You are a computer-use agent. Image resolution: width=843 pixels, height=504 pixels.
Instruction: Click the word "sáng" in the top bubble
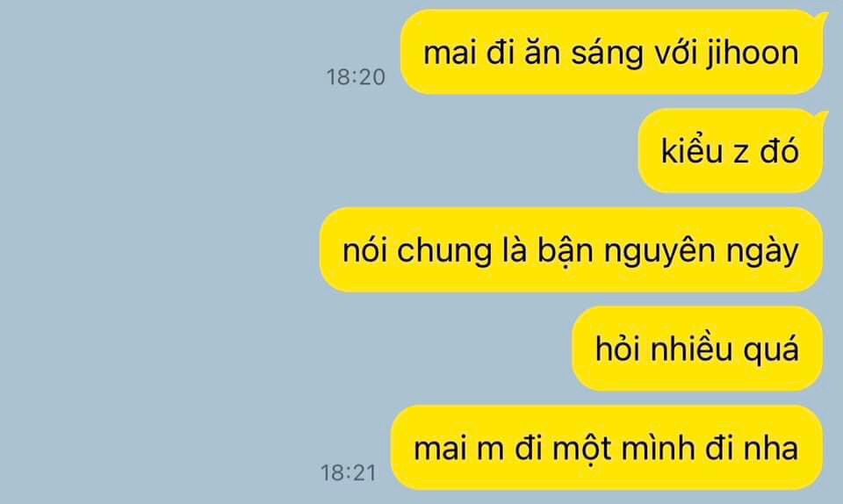point(607,54)
